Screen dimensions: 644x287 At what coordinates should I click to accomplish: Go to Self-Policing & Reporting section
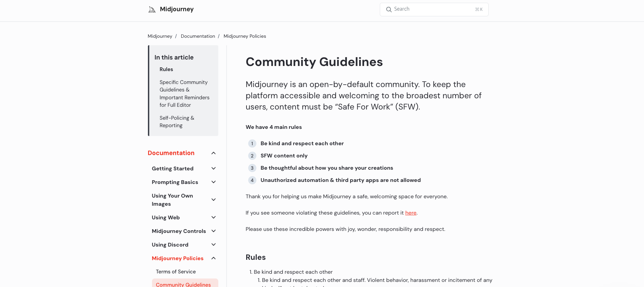click(x=177, y=122)
